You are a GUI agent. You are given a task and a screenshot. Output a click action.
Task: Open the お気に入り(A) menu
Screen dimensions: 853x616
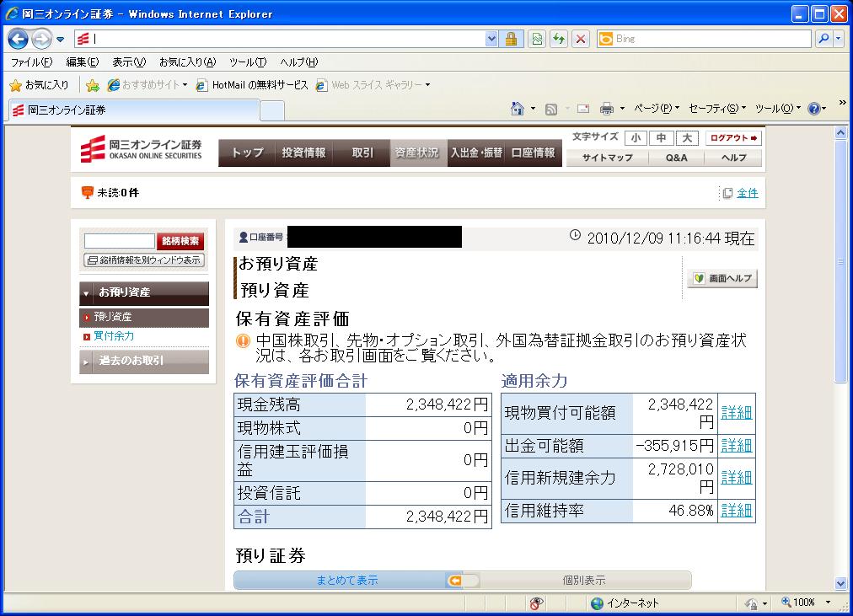click(187, 62)
